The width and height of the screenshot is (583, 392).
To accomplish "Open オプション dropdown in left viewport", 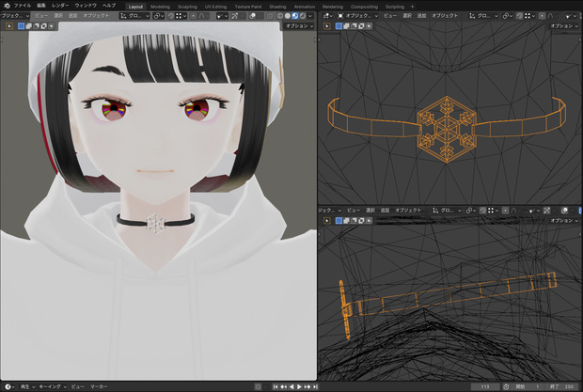I will coord(299,26).
